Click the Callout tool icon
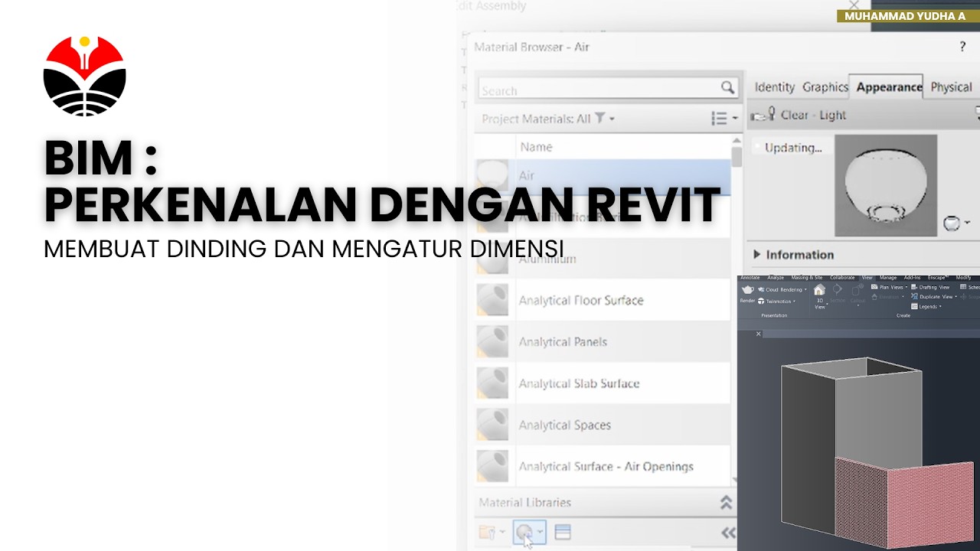This screenshot has width=980, height=551. [x=857, y=290]
